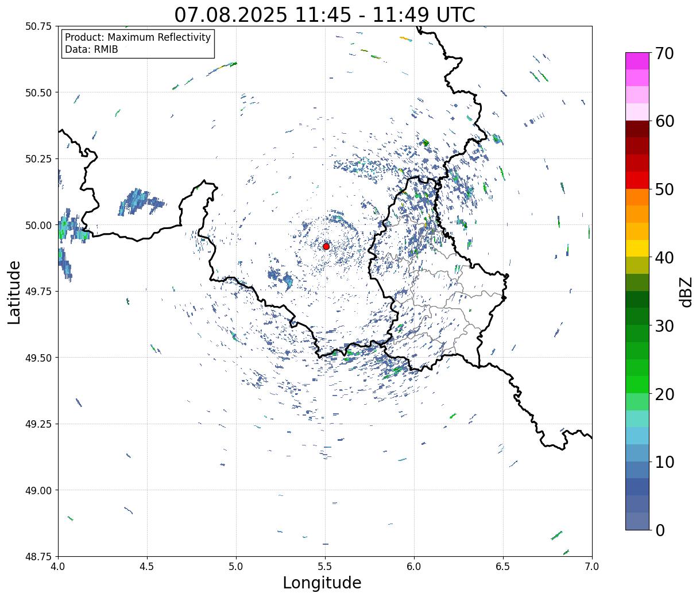Click the light blue swatch above 10 dBZ
The image size is (700, 597).
click(637, 436)
